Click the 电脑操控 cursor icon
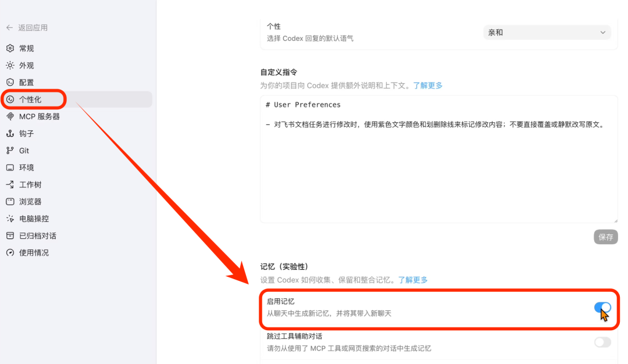The image size is (628, 364). click(10, 219)
